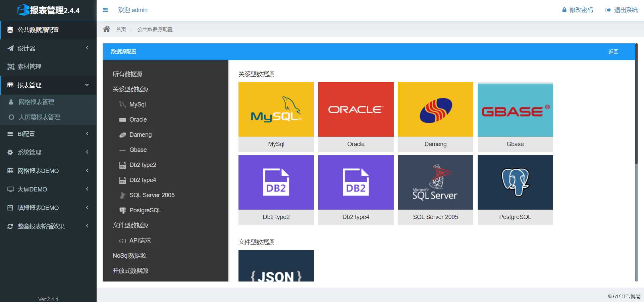Click the 返回 button in the panel header
644x302 pixels.
(613, 52)
